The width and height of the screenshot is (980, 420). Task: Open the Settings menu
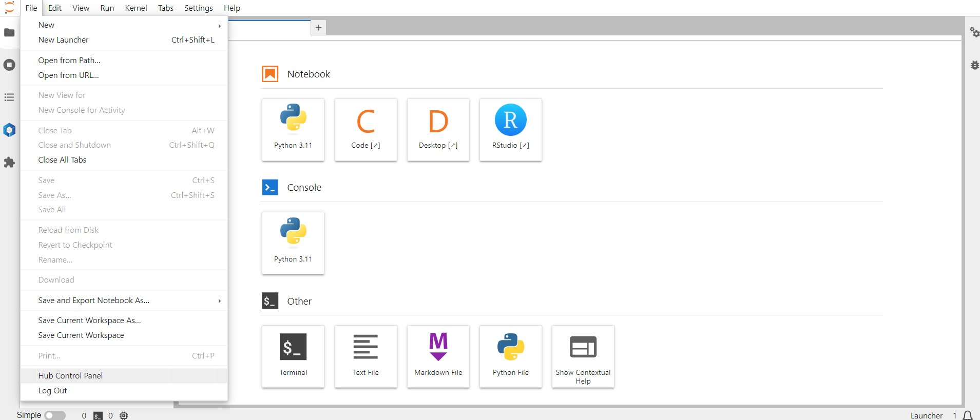198,8
